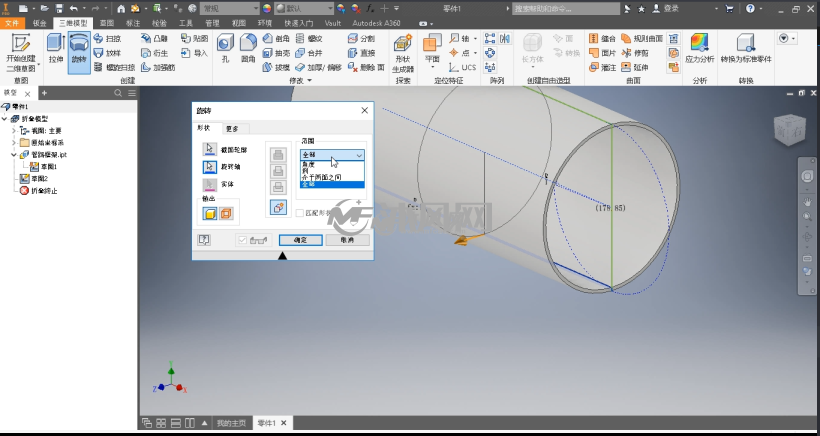Switch to the 草图 ribbon tab
820x436 pixels.
point(107,23)
